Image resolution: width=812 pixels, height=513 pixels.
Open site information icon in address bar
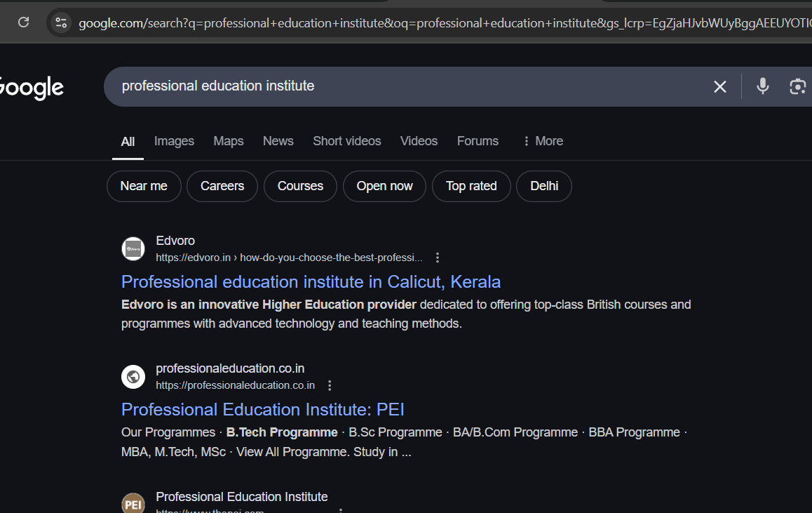pyautogui.click(x=61, y=22)
